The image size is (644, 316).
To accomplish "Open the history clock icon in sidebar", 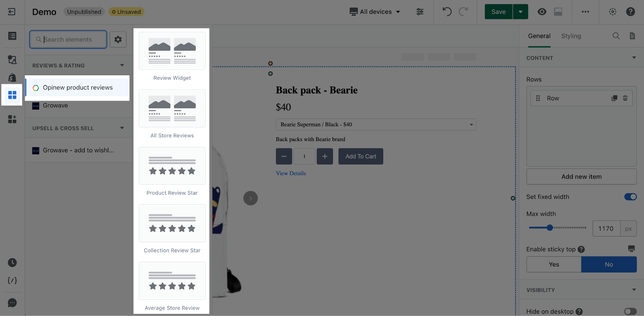I will [x=12, y=263].
